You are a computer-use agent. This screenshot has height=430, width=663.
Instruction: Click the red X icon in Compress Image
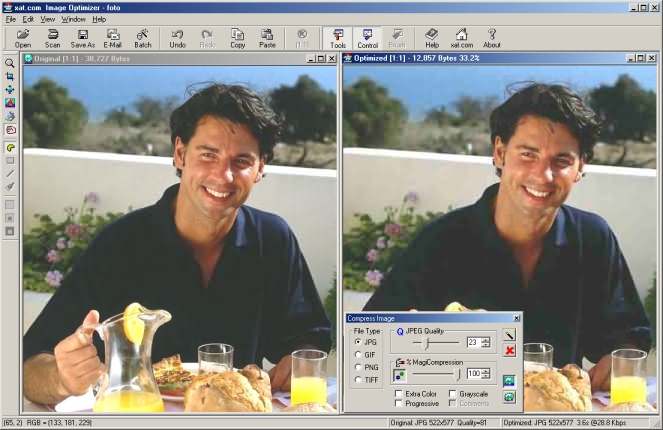point(510,350)
